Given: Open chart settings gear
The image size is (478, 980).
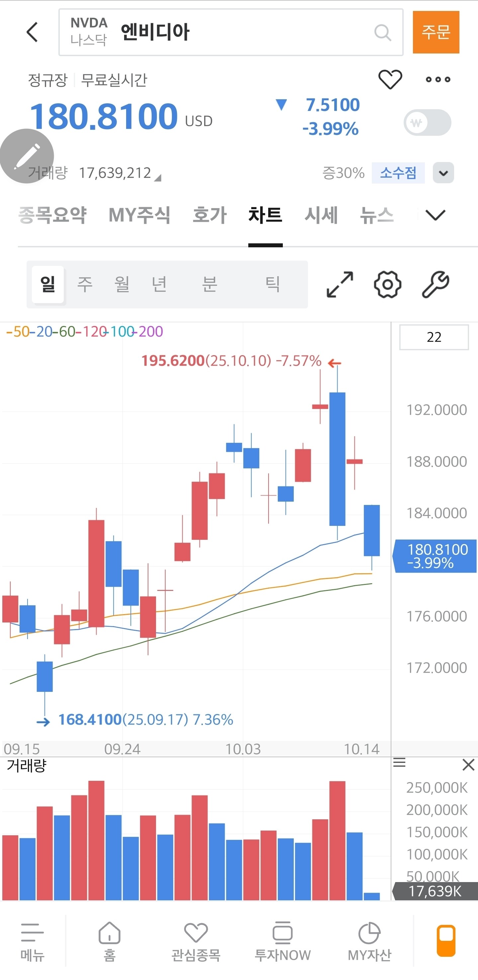Looking at the screenshot, I should pos(387,284).
